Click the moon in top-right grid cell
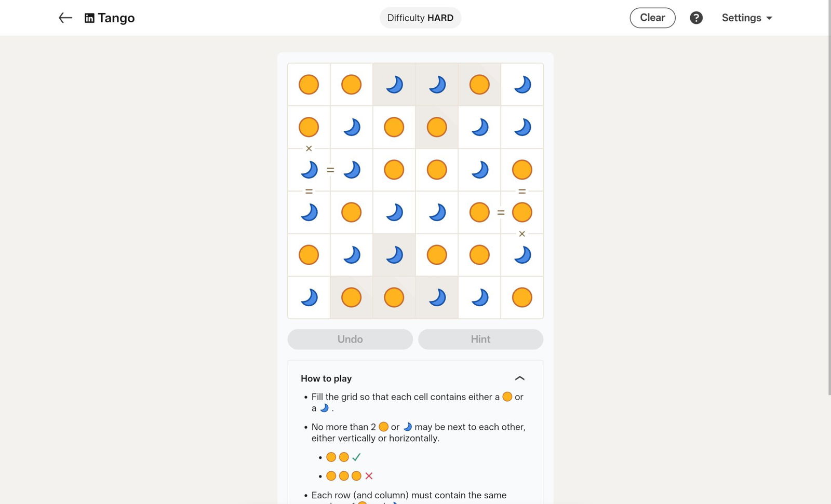Image resolution: width=831 pixels, height=504 pixels. tap(522, 85)
